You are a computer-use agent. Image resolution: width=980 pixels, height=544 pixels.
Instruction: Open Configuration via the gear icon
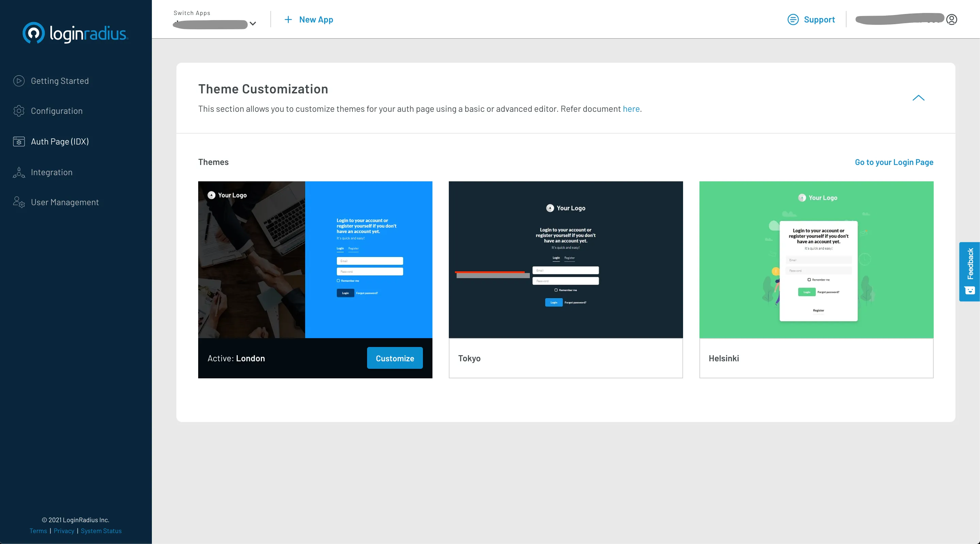[19, 111]
